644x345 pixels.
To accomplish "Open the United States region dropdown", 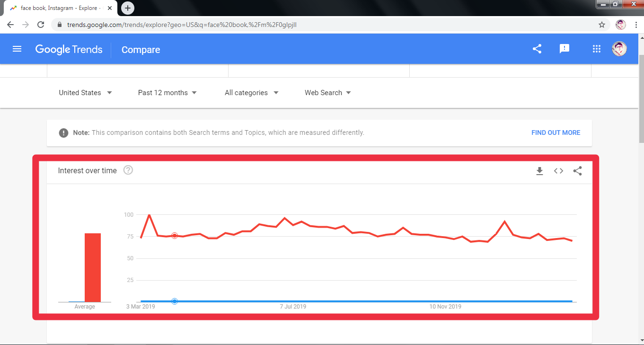I will click(85, 93).
